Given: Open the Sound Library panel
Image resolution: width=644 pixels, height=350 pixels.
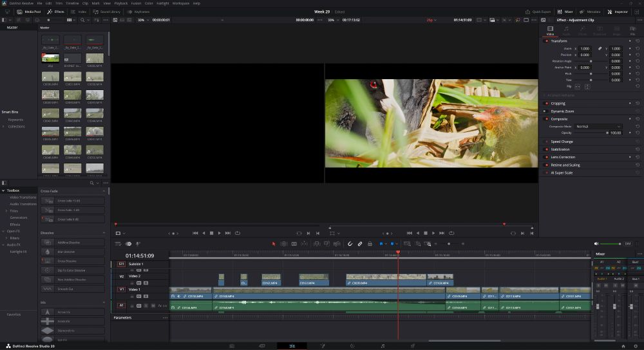Looking at the screenshot, I should pos(107,12).
